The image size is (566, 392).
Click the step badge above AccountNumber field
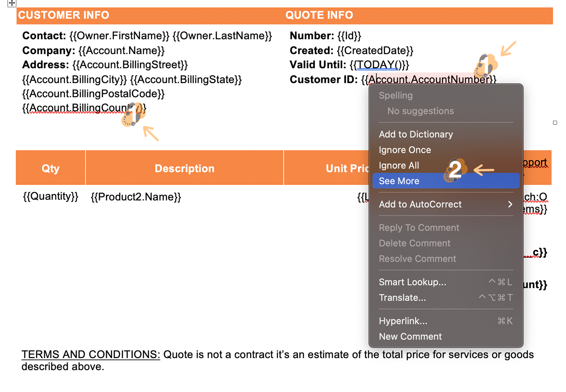click(486, 65)
